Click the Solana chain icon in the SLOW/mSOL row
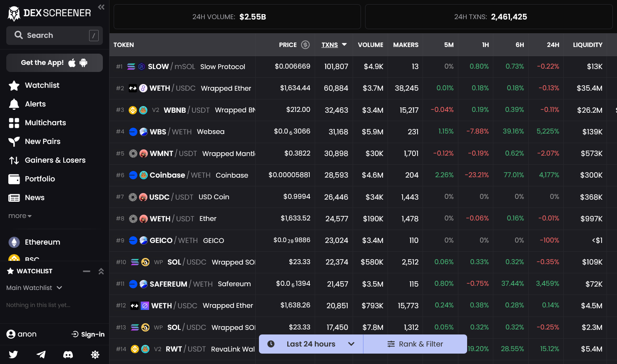617x364 pixels. click(131, 67)
